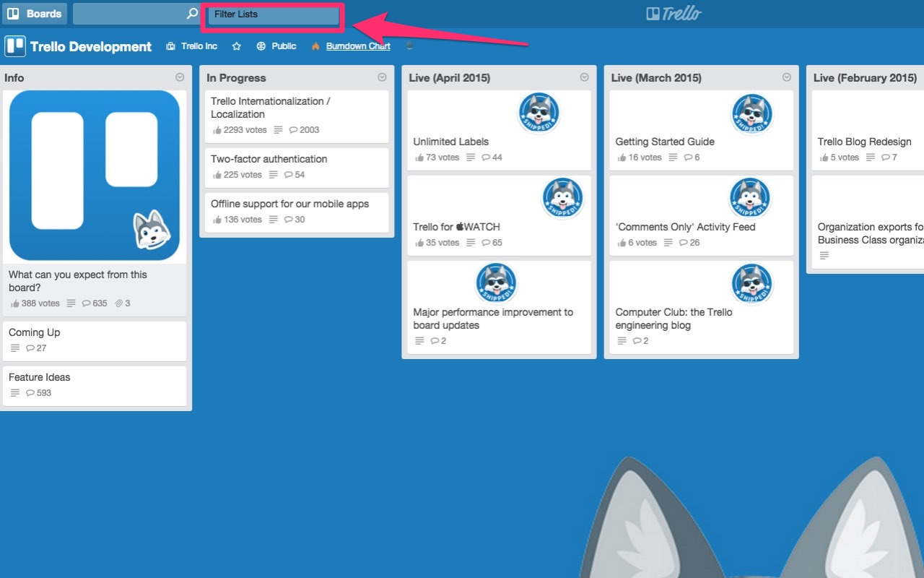Open the Trello Blog Redesign card

pyautogui.click(x=868, y=130)
